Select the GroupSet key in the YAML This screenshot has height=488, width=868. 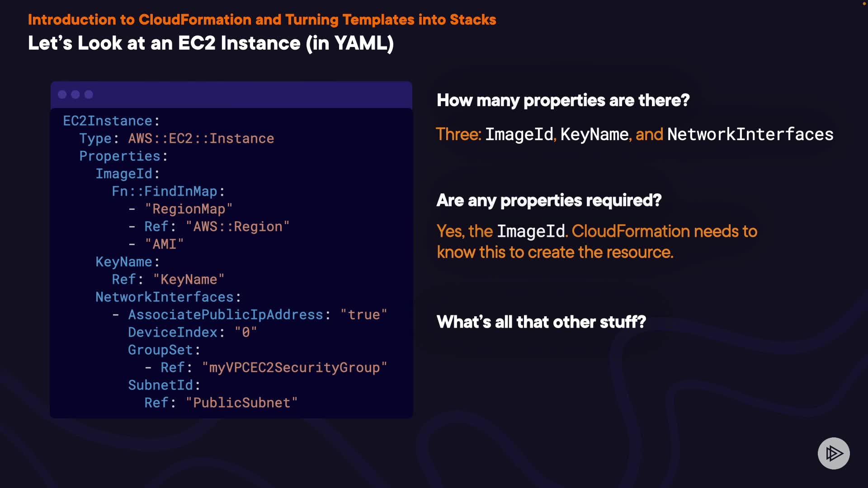point(160,350)
